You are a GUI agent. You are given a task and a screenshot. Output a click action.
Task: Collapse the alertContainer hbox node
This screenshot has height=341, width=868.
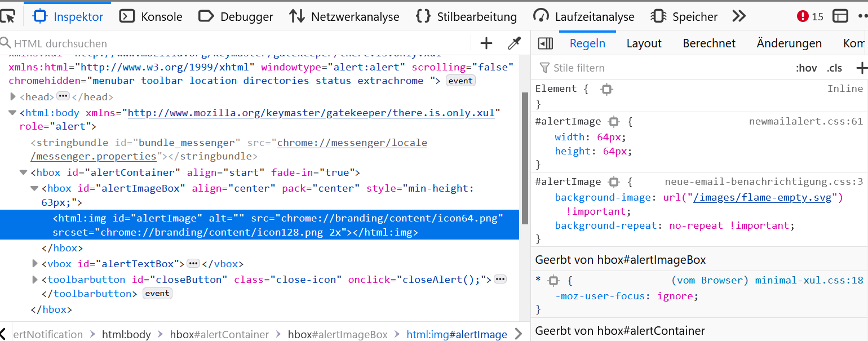click(24, 172)
